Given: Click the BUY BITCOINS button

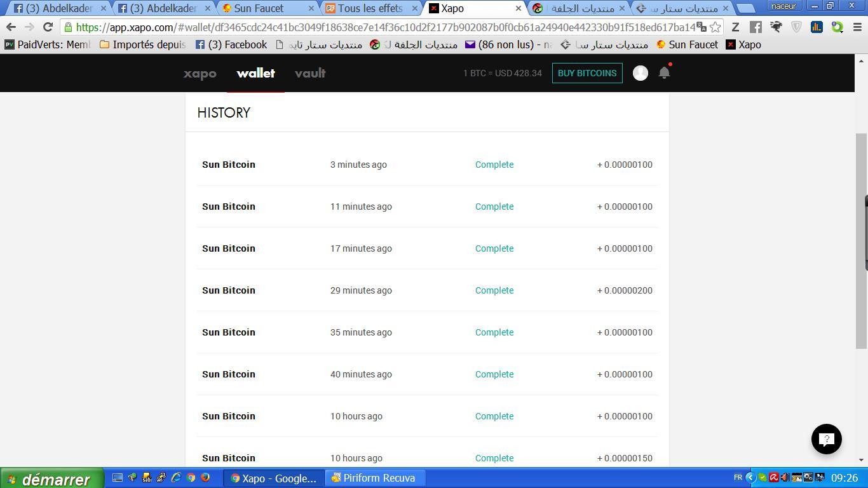Looking at the screenshot, I should coord(587,73).
